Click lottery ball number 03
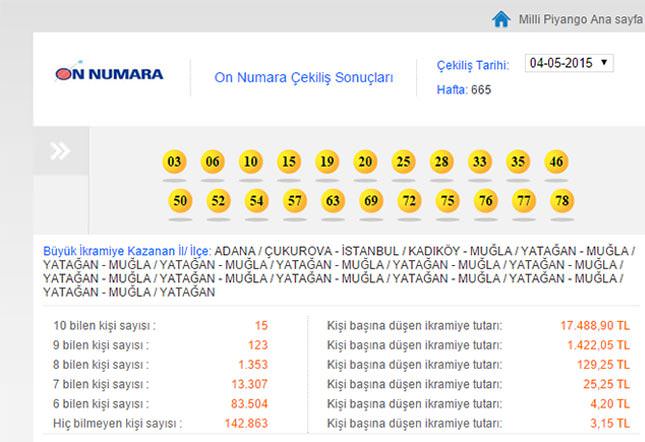This screenshot has height=442, width=645. coord(174,162)
